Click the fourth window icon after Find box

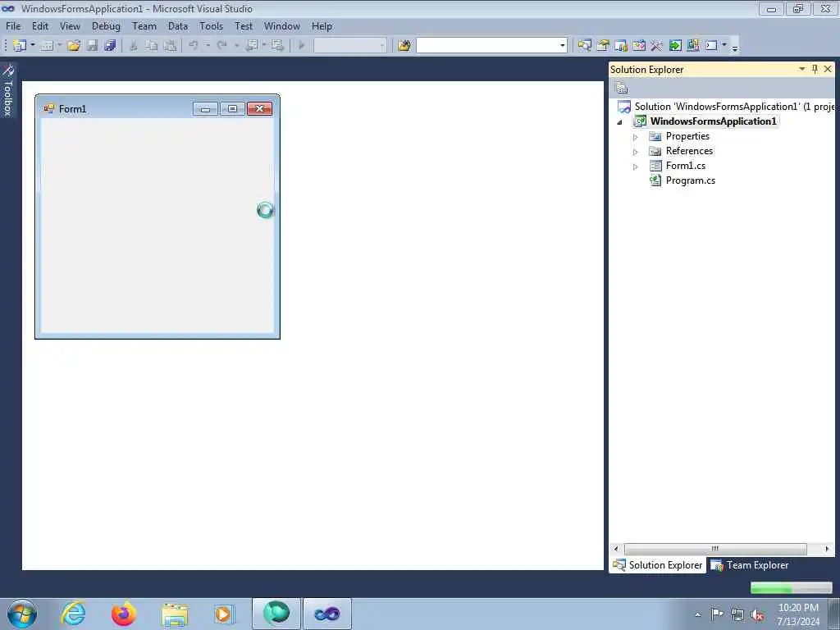(638, 46)
